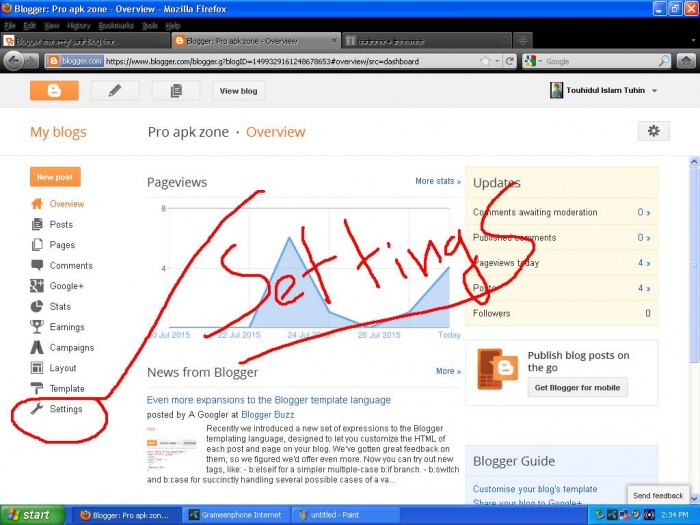Open the Help menu
The image size is (700, 525).
(x=172, y=25)
